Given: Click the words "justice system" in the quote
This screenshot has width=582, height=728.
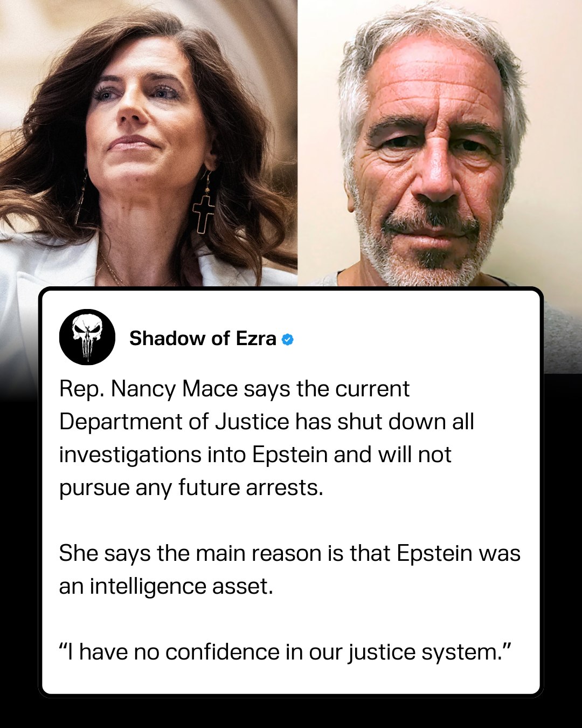Looking at the screenshot, I should click(425, 653).
